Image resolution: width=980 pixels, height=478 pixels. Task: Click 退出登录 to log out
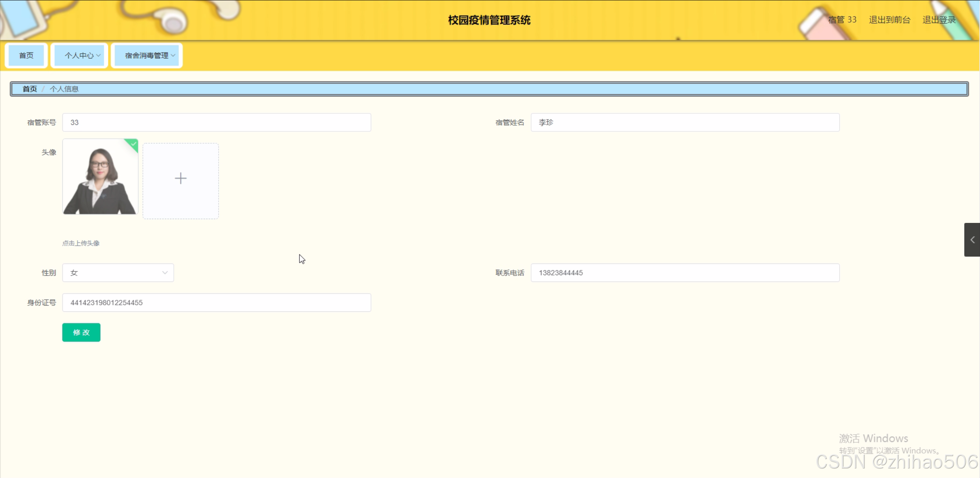coord(939,20)
